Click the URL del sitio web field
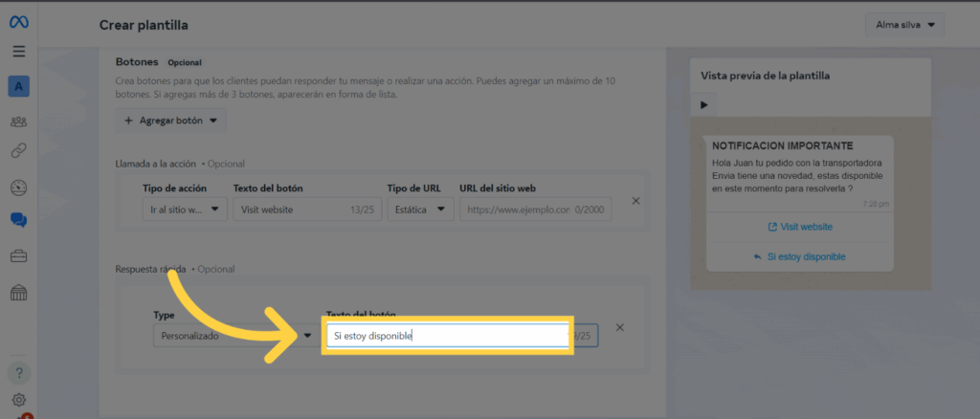Image resolution: width=980 pixels, height=419 pixels. point(534,209)
